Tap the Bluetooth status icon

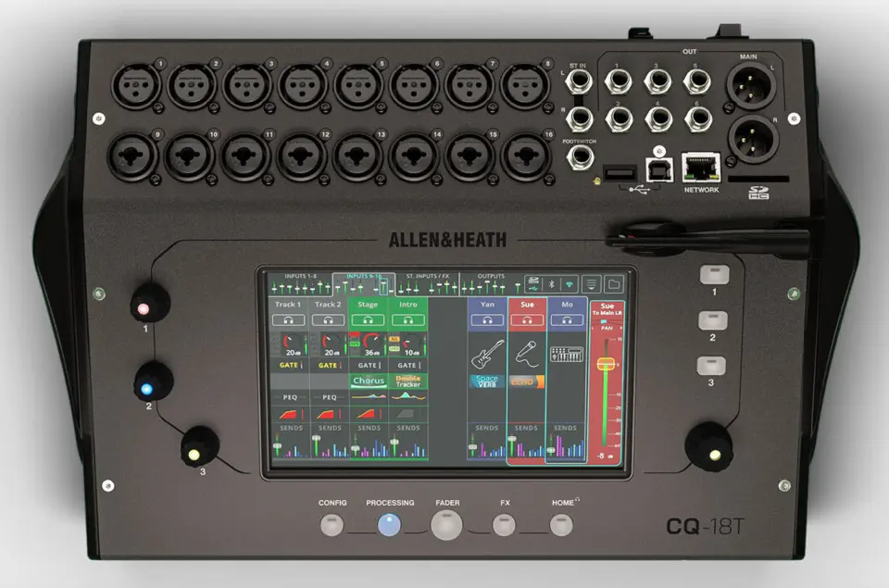click(x=551, y=283)
